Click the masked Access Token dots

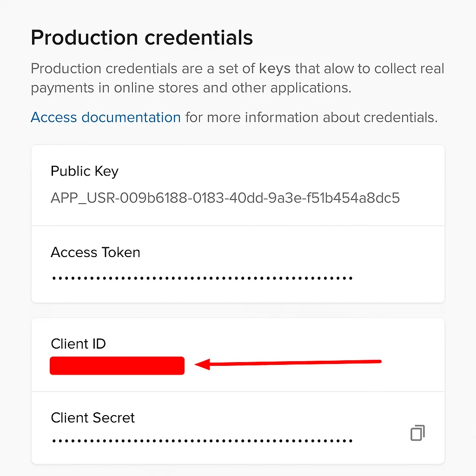(x=202, y=278)
